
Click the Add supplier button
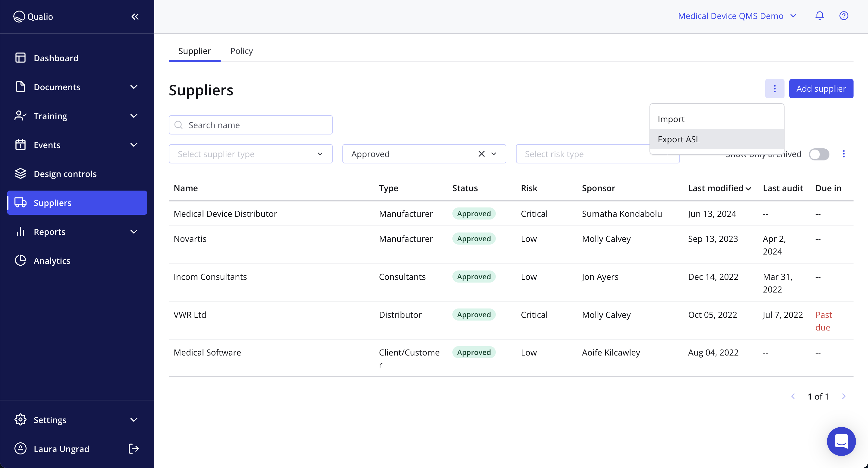(x=821, y=88)
